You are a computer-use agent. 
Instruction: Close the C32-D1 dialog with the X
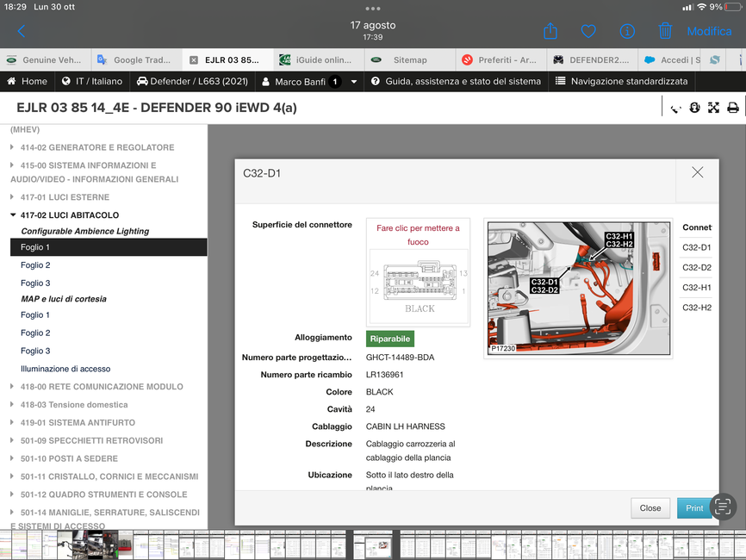click(698, 172)
